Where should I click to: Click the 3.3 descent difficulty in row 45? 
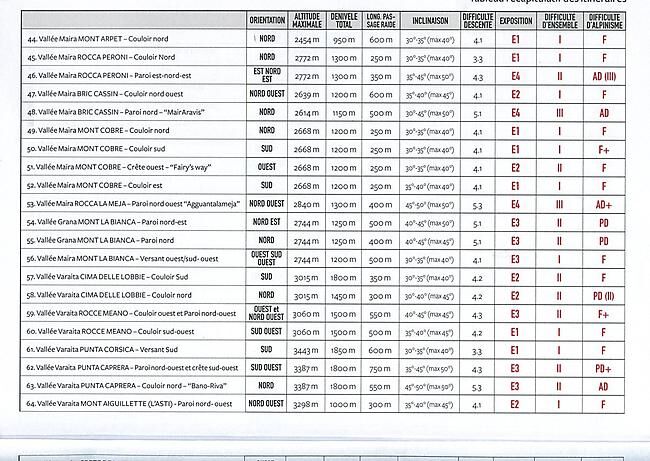click(478, 59)
